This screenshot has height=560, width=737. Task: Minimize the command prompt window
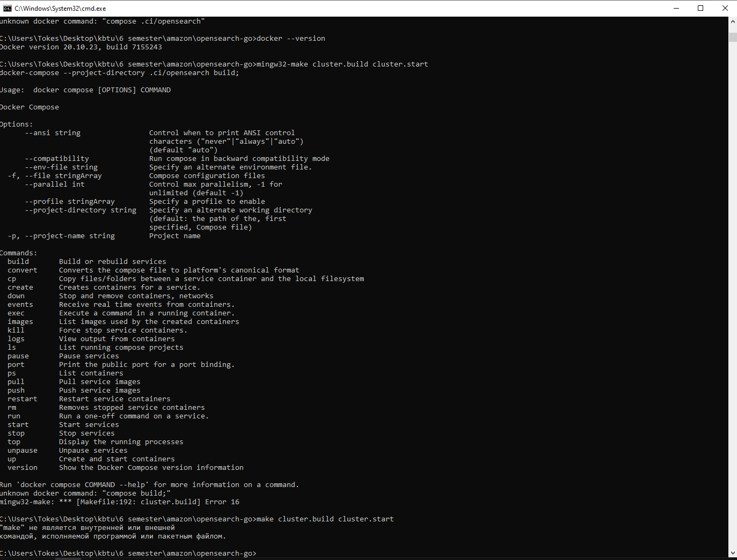coord(676,8)
